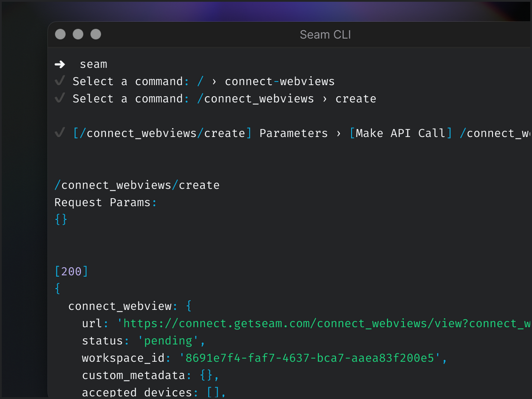The image size is (532, 399).
Task: Click the url: key
Action: tap(95, 324)
